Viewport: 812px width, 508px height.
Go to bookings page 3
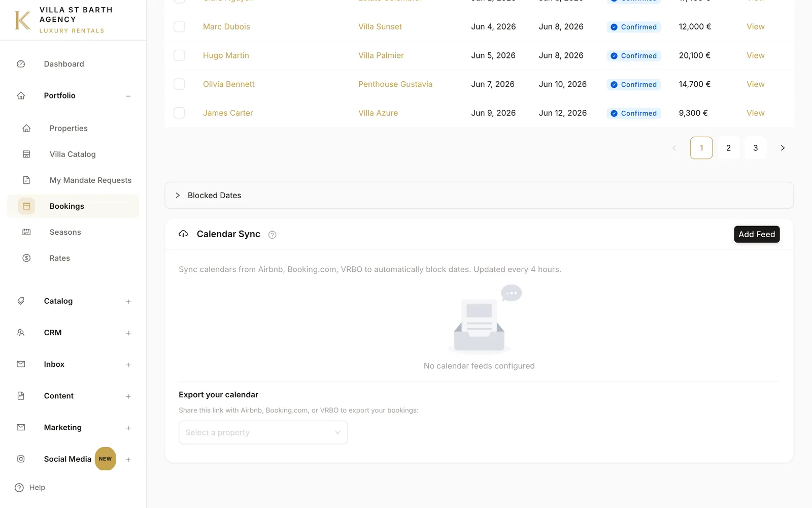[x=756, y=148]
